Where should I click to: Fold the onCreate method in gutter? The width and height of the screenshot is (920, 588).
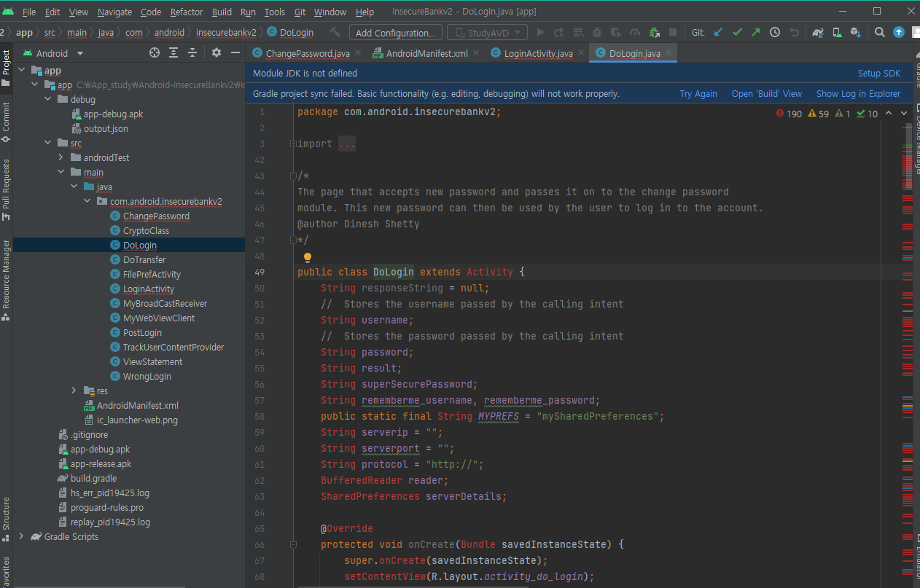point(293,544)
